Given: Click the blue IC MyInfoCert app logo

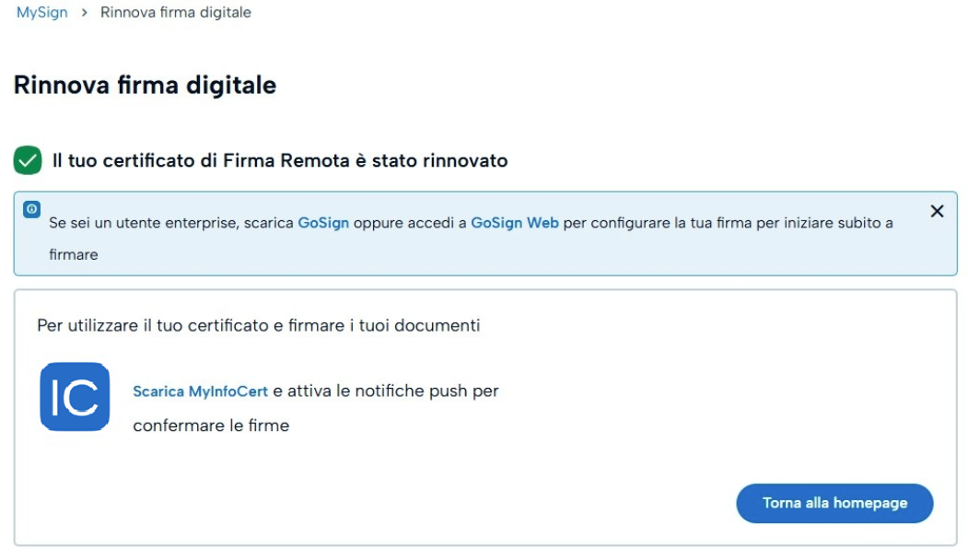Looking at the screenshot, I should pos(75,396).
